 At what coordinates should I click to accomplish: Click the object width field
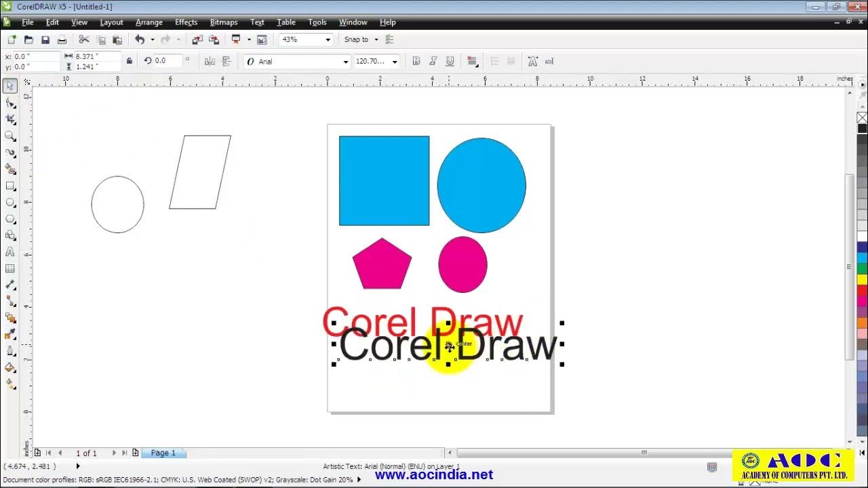point(97,56)
